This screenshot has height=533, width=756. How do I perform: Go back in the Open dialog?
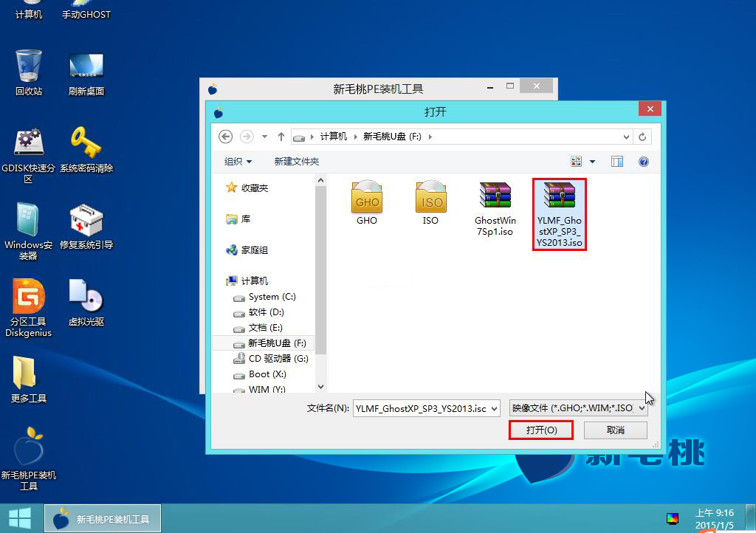click(x=225, y=137)
